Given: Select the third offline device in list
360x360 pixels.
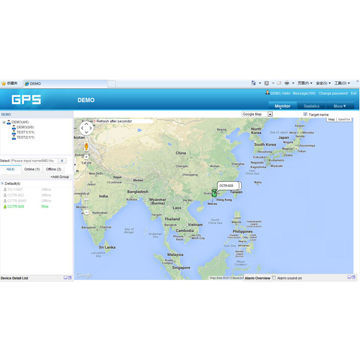Looking at the screenshot, I should [x=27, y=201].
